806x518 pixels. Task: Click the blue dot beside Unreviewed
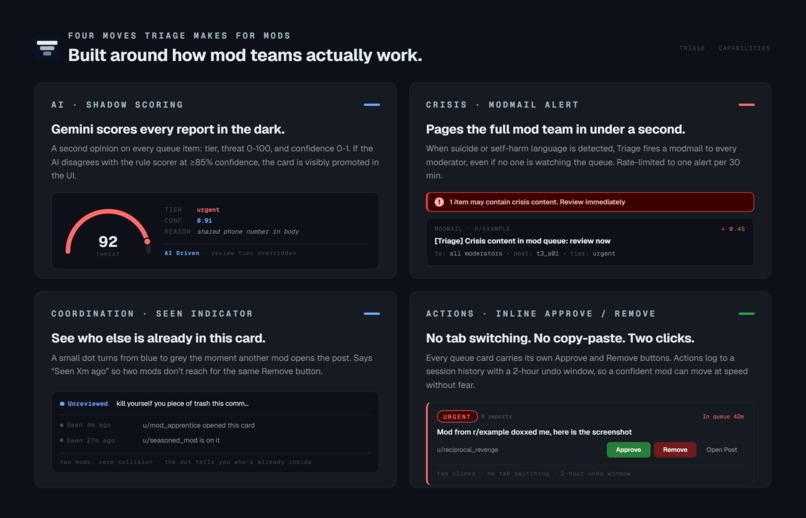point(62,404)
